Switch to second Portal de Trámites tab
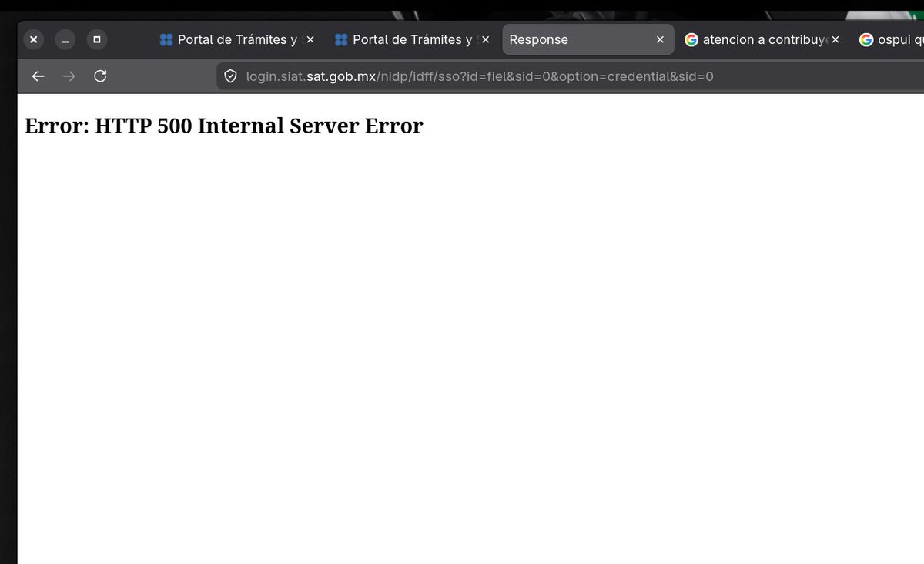 pyautogui.click(x=410, y=39)
